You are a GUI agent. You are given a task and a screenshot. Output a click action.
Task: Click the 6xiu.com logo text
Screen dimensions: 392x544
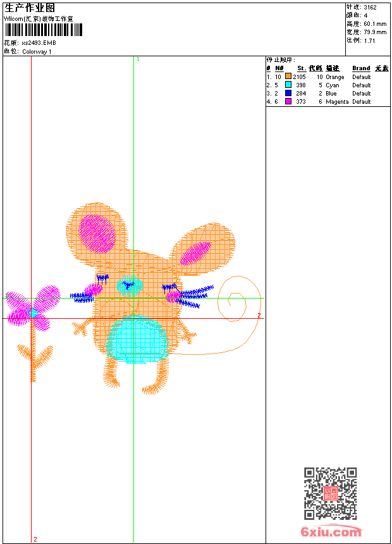point(331,531)
